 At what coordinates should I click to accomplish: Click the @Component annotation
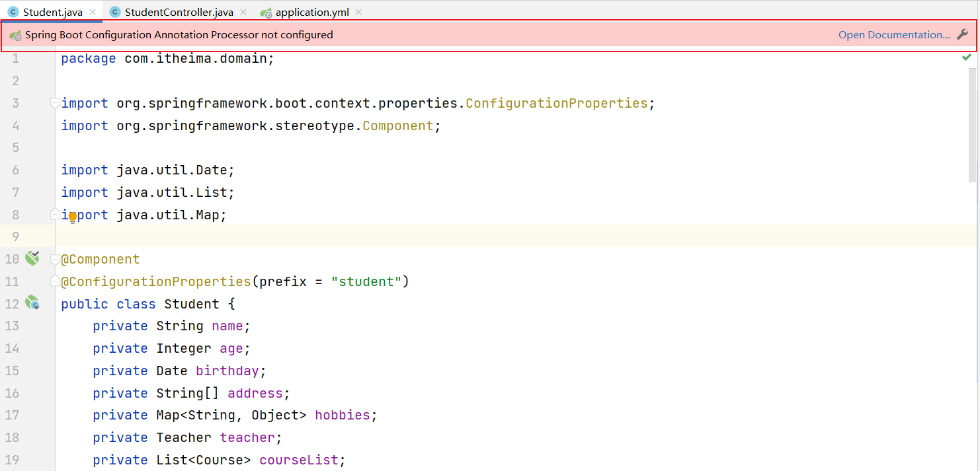(x=101, y=260)
